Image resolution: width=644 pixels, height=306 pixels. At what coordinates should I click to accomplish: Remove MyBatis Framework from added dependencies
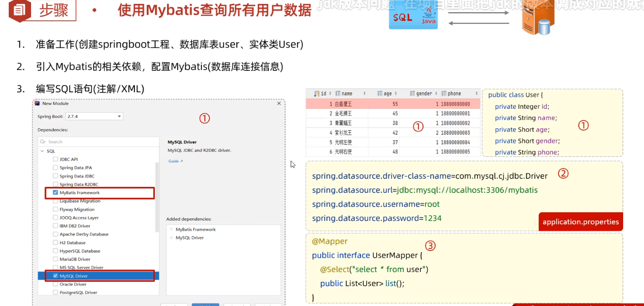pos(171,229)
